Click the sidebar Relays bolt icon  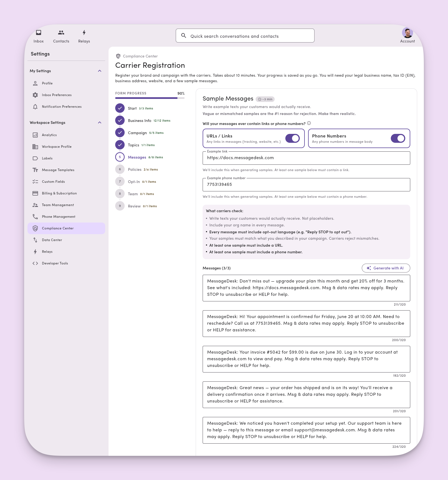click(35, 252)
